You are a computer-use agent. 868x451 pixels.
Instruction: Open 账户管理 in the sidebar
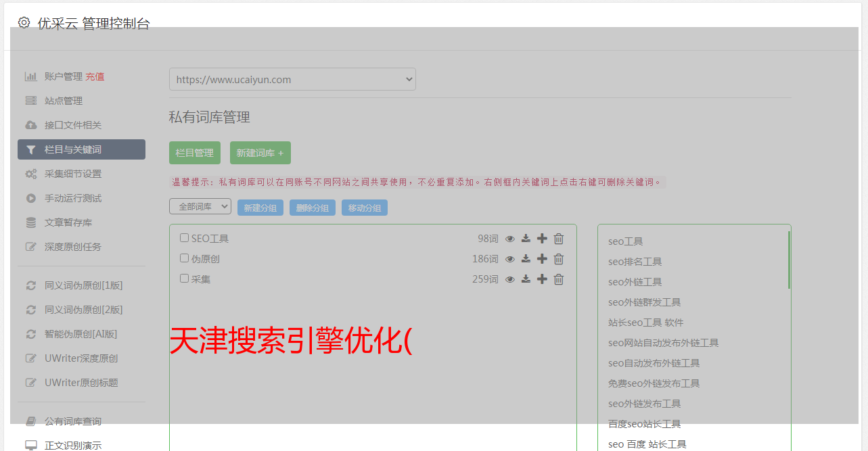point(64,76)
